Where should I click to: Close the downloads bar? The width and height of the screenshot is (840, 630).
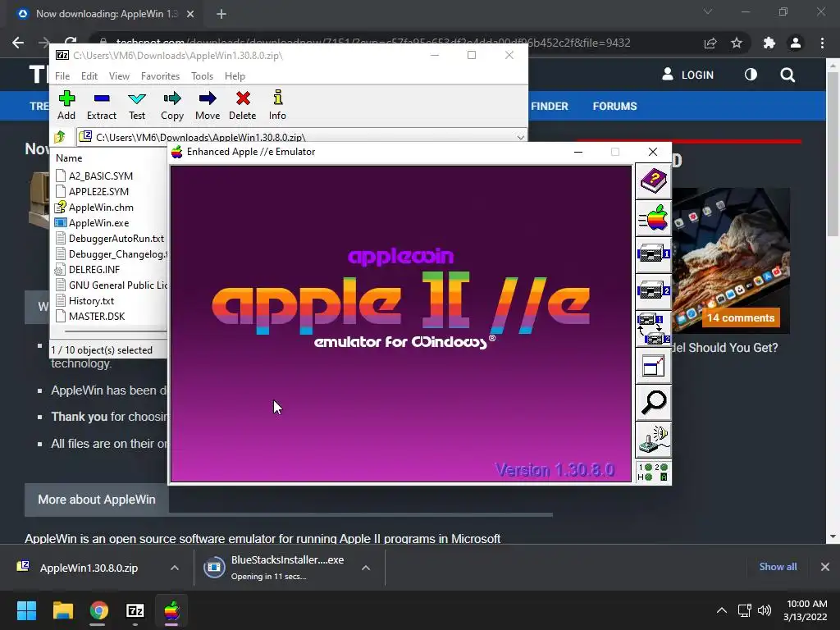tap(825, 567)
